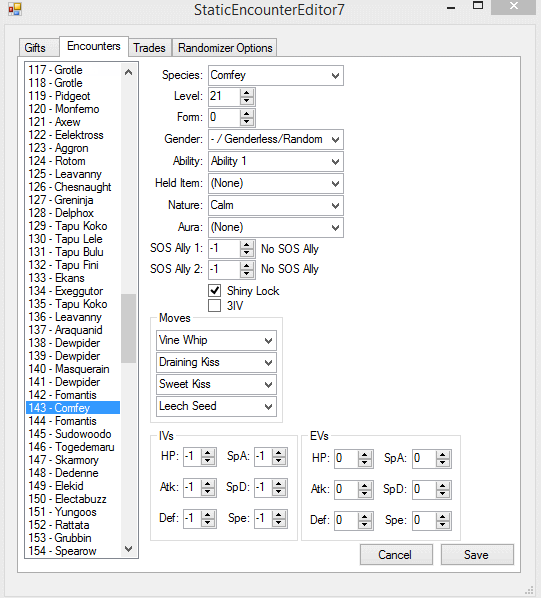Expand the Ability dropdown showing Ability 1

coord(276,161)
